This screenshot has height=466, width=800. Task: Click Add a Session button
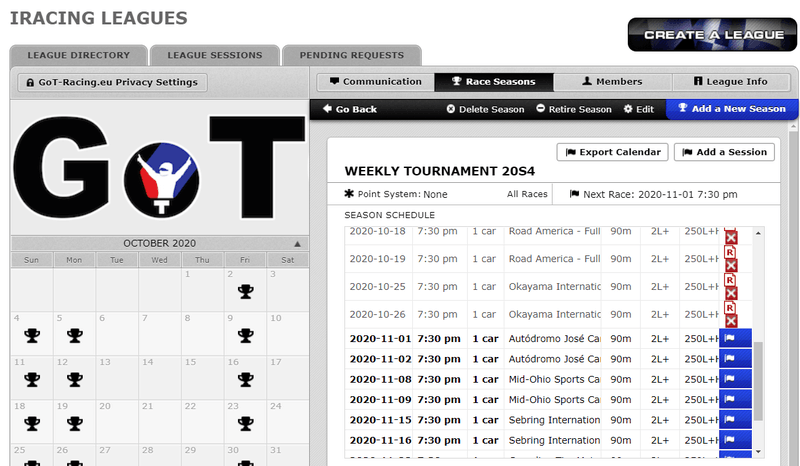[724, 152]
